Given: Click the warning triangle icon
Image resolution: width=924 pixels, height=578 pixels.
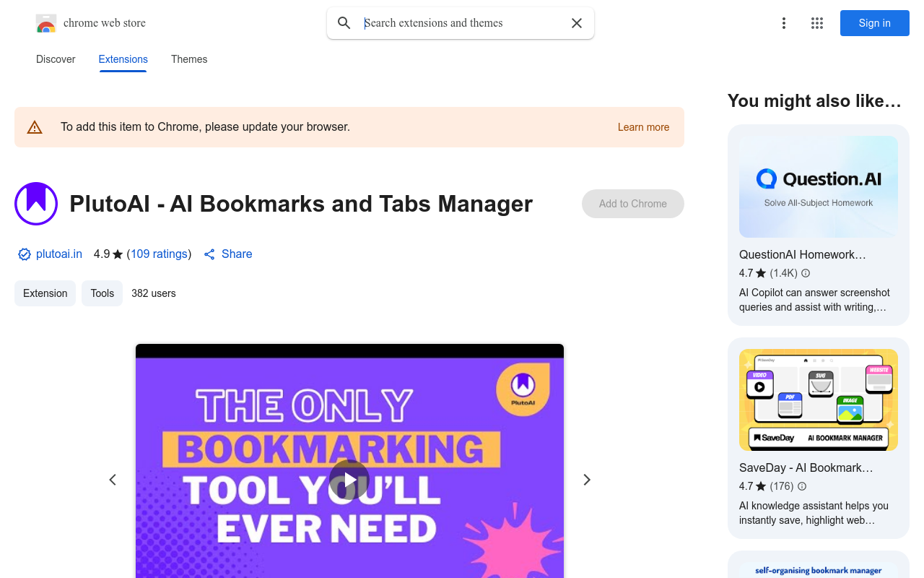Looking at the screenshot, I should [x=35, y=127].
